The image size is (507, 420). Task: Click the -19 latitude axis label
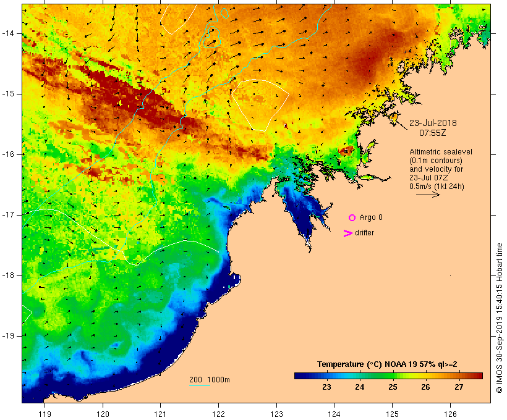(x=8, y=336)
